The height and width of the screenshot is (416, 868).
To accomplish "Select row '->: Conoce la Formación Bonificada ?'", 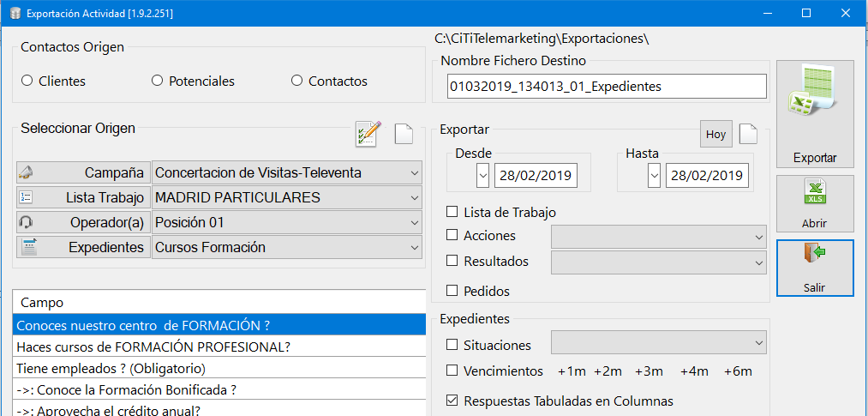I will [219, 389].
